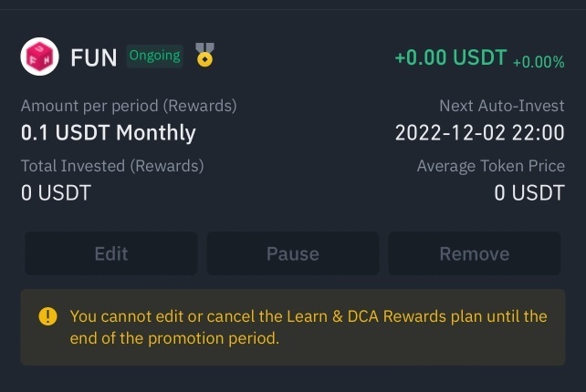Select the FUN token name

click(94, 57)
